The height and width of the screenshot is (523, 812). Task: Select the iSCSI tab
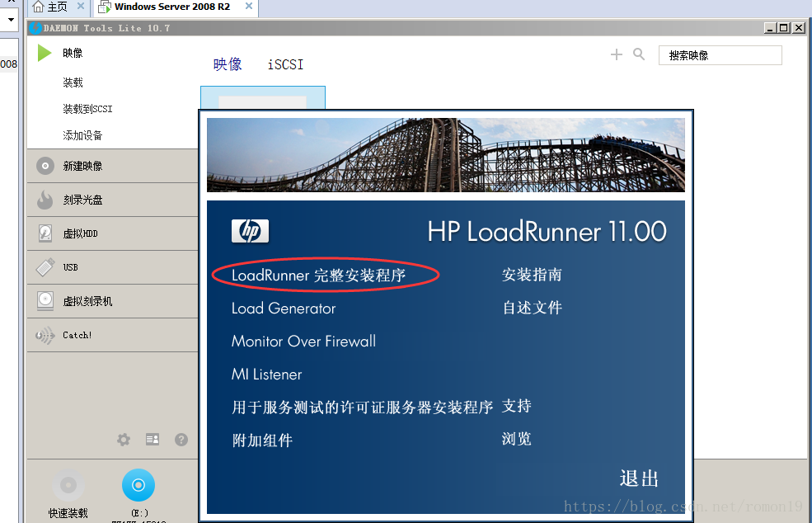coord(285,64)
